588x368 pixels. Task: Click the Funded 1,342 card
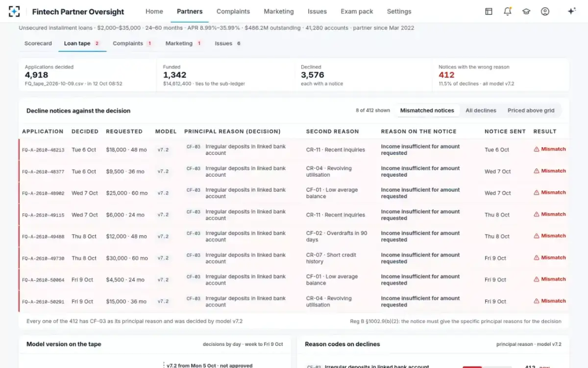[225, 75]
